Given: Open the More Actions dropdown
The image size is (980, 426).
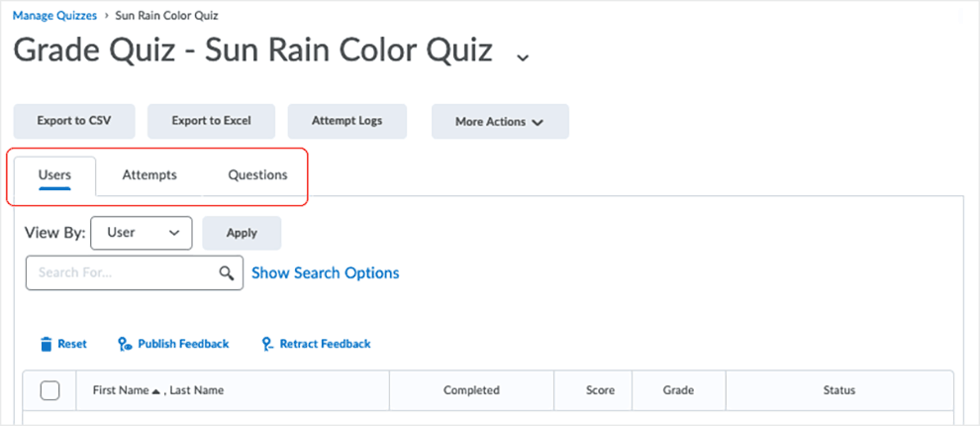Looking at the screenshot, I should tap(500, 121).
